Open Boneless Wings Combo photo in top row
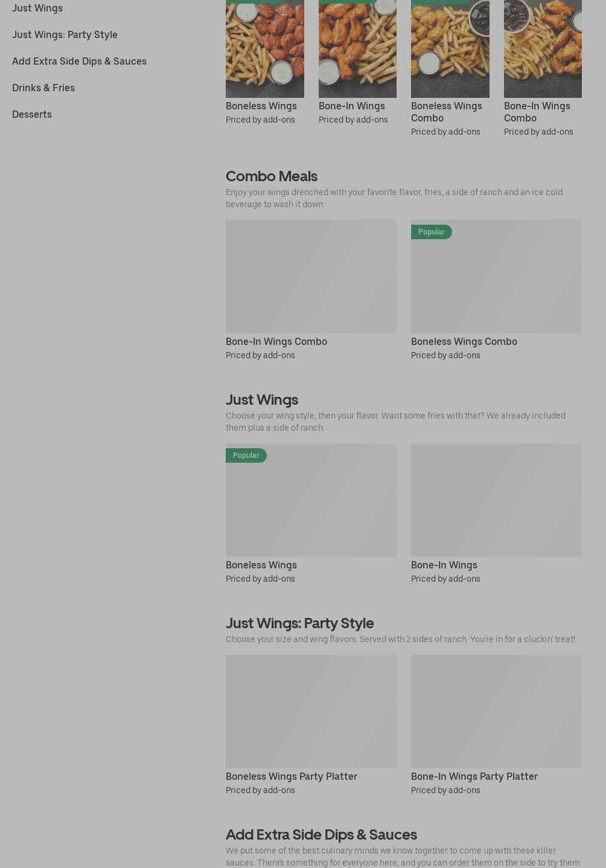Image resolution: width=606 pixels, height=868 pixels. coord(450,48)
